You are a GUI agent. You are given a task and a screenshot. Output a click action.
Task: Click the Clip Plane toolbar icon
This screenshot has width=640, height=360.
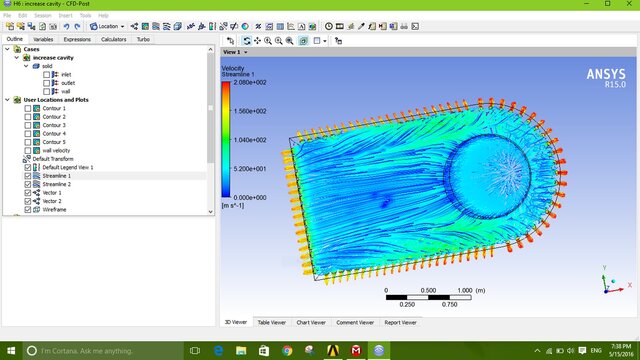[x=234, y=27]
